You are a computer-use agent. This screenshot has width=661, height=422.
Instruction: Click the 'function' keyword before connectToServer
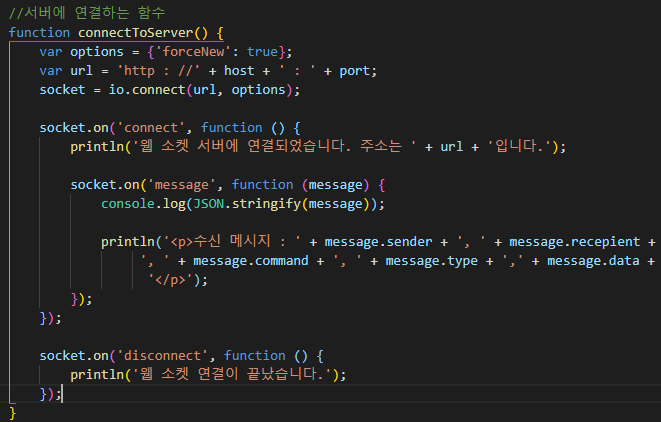click(39, 32)
